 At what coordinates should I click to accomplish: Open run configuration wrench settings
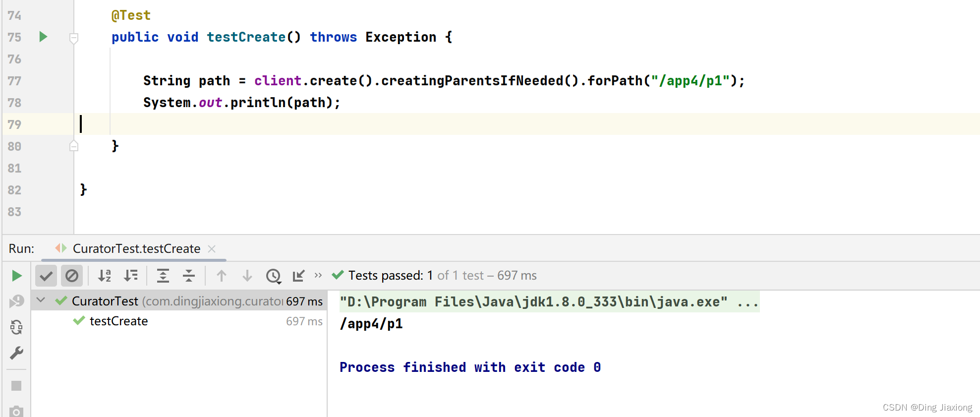[16, 353]
